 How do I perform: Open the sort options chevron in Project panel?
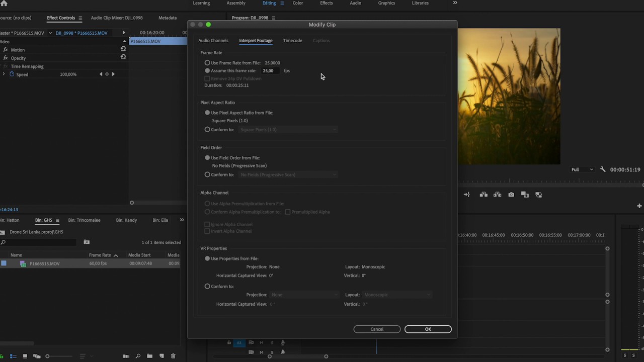(92, 355)
